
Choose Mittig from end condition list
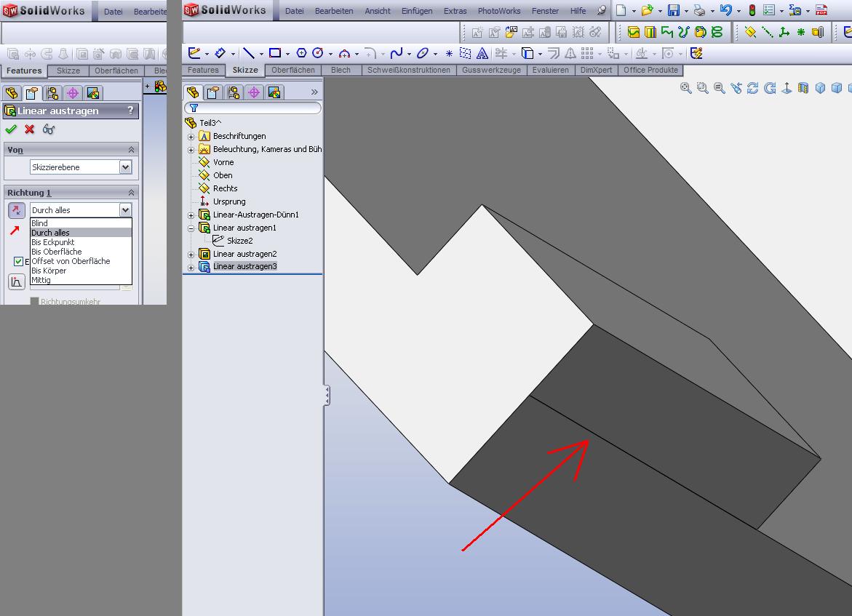(41, 280)
